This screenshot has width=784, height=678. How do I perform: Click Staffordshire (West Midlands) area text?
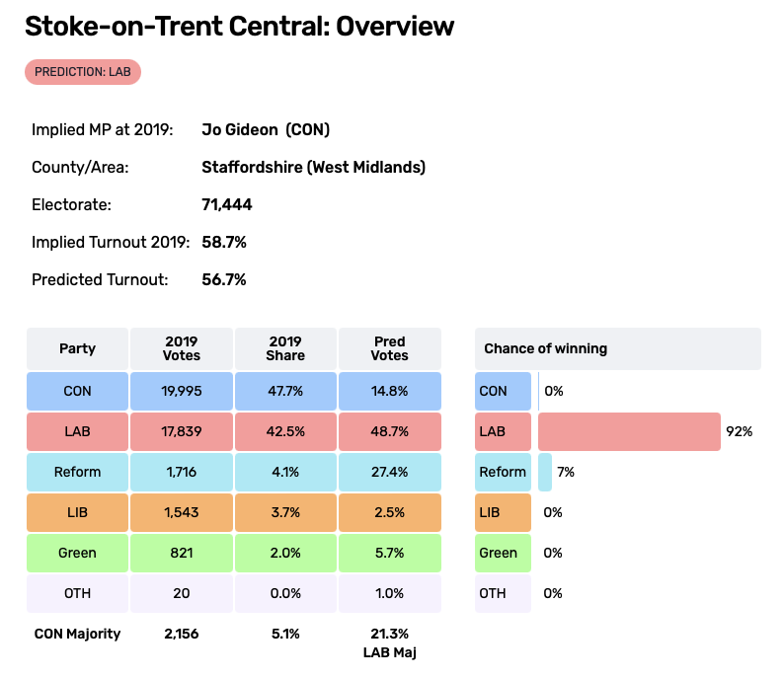313,168
